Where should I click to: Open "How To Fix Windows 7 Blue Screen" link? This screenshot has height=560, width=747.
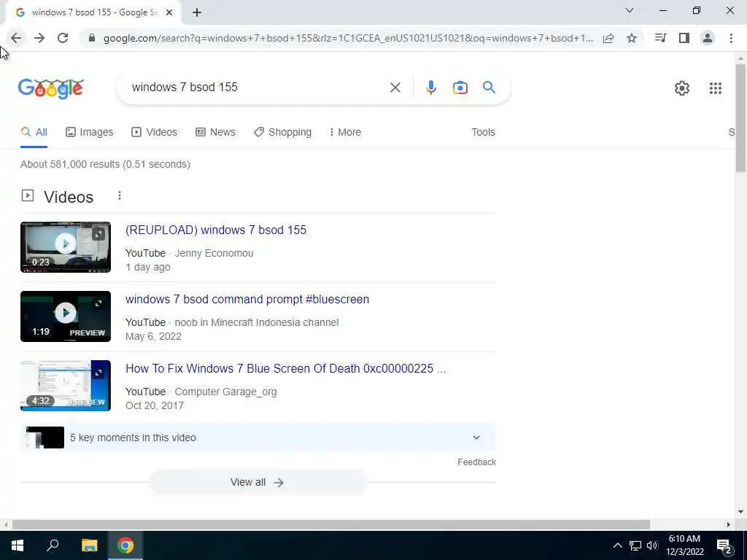pyautogui.click(x=286, y=368)
